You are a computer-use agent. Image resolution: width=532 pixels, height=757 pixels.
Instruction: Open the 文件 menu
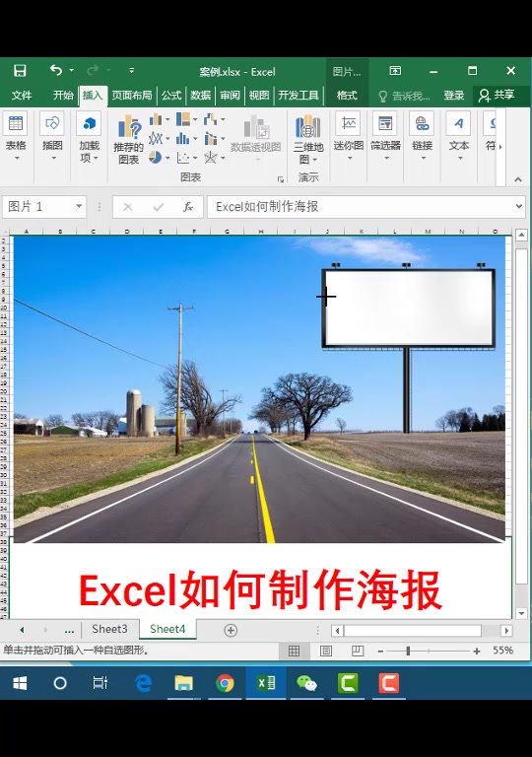click(x=22, y=95)
